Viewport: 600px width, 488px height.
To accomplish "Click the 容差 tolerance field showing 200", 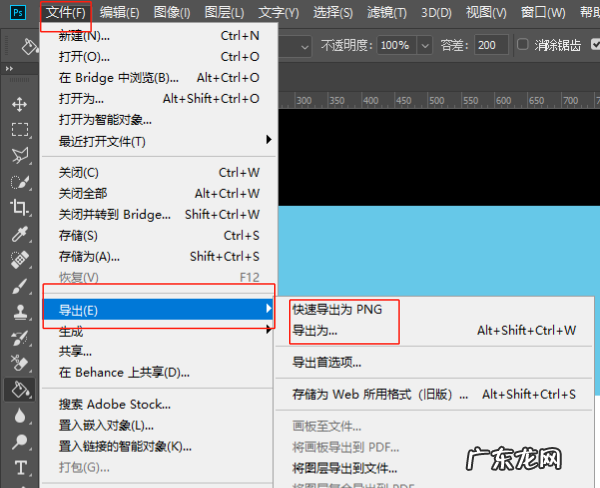I will point(491,46).
